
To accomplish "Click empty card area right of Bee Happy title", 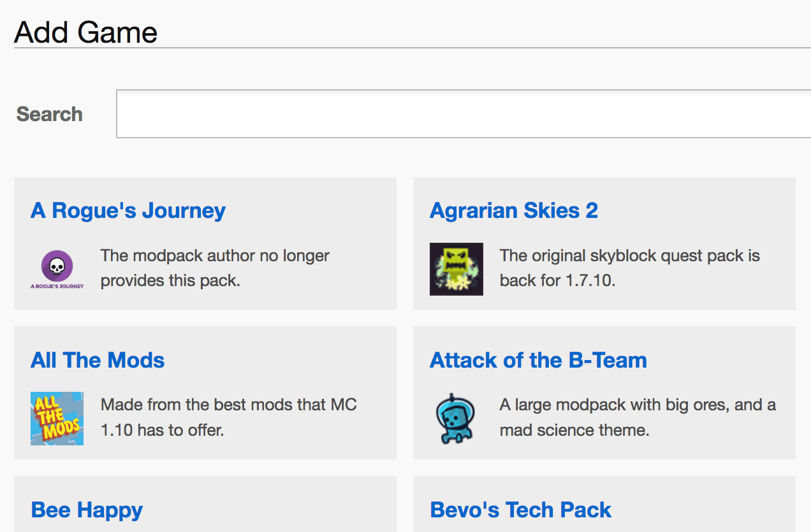I will pos(268,510).
